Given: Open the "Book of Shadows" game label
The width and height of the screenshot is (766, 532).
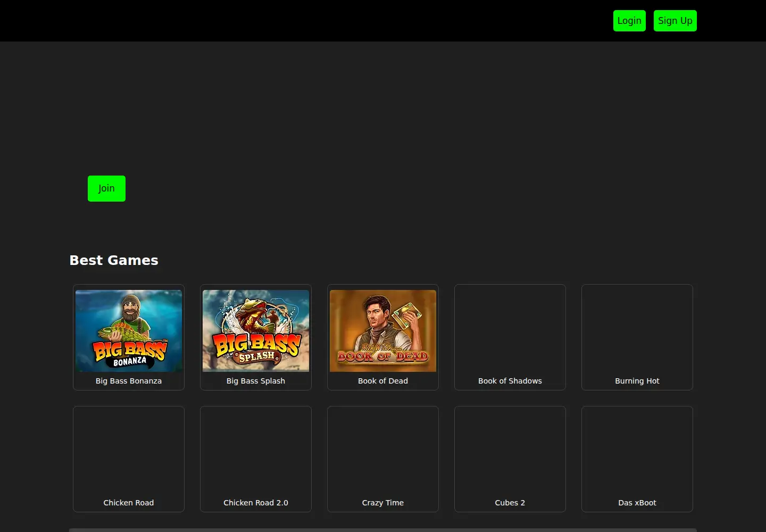Looking at the screenshot, I should coord(510,381).
